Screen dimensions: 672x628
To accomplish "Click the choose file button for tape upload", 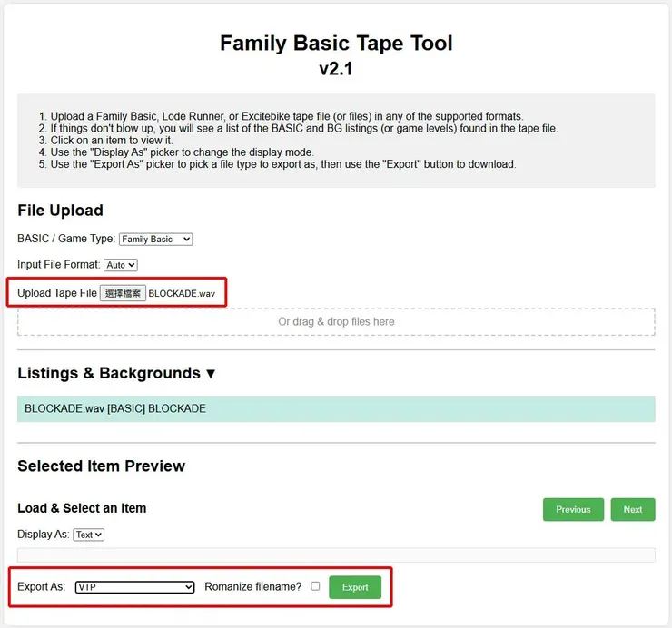I will 123,293.
